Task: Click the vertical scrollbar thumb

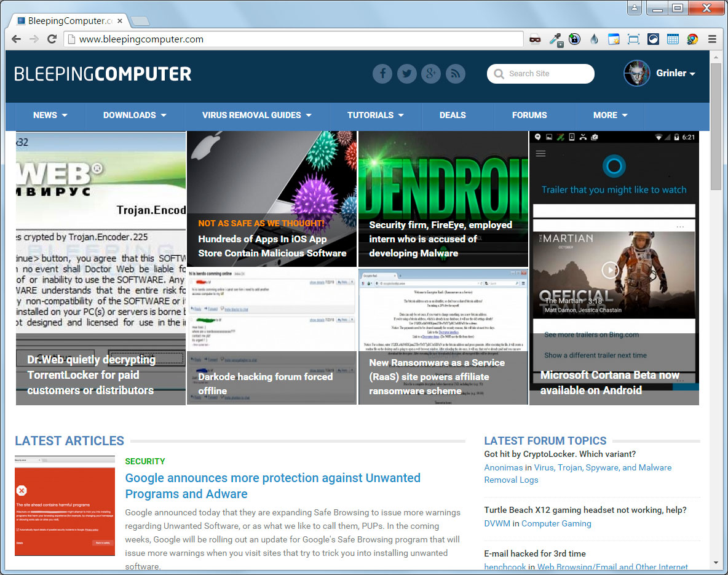Action: (716, 126)
